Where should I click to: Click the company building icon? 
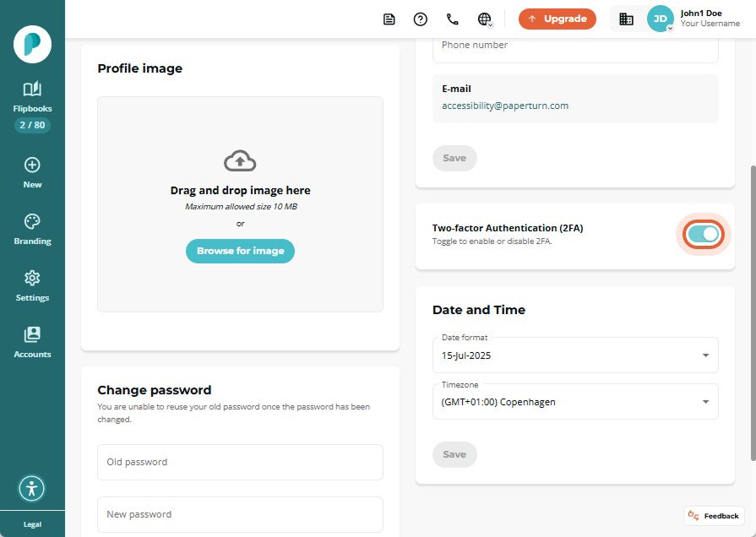coord(626,19)
